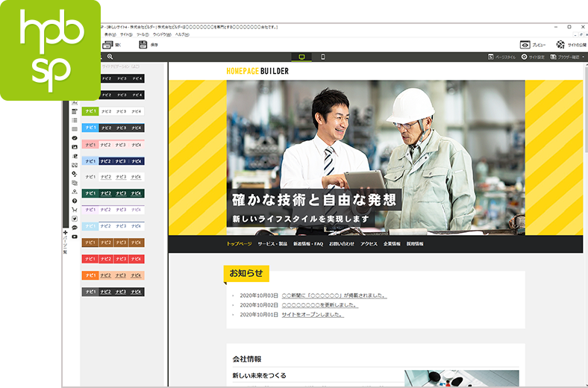This screenshot has height=388, width=588.
Task: Click the Save (保存) floppy disk icon
Action: pos(143,45)
